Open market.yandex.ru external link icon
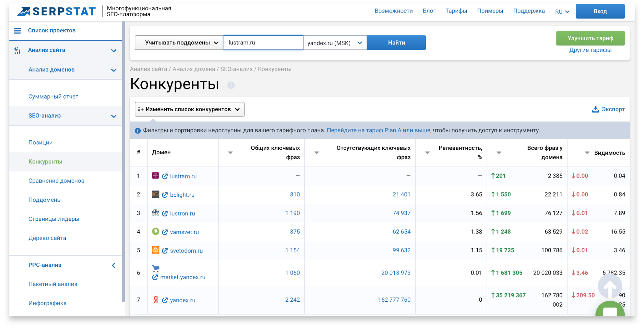The height and width of the screenshot is (332, 644). 155,277
